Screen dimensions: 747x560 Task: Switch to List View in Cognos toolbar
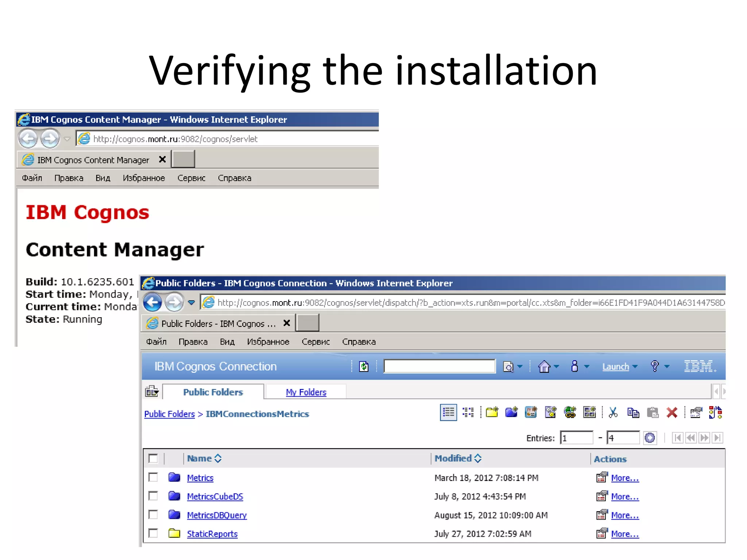448,413
